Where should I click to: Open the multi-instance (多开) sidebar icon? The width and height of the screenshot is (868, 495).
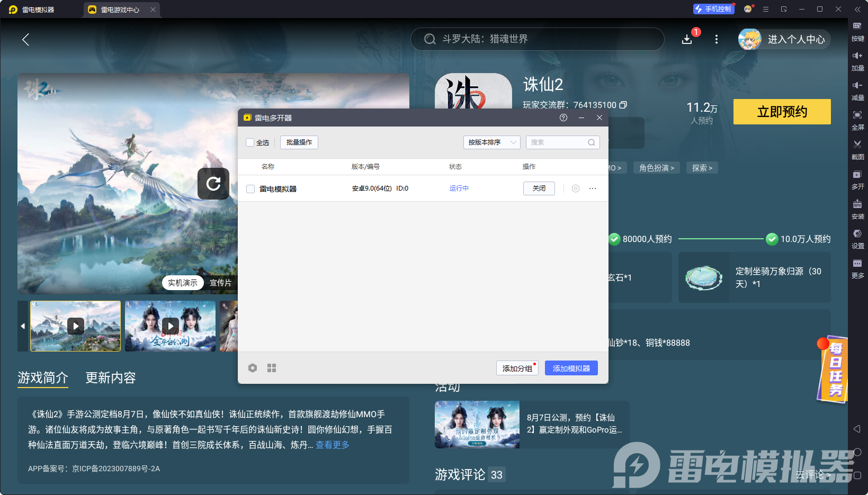[x=857, y=175]
